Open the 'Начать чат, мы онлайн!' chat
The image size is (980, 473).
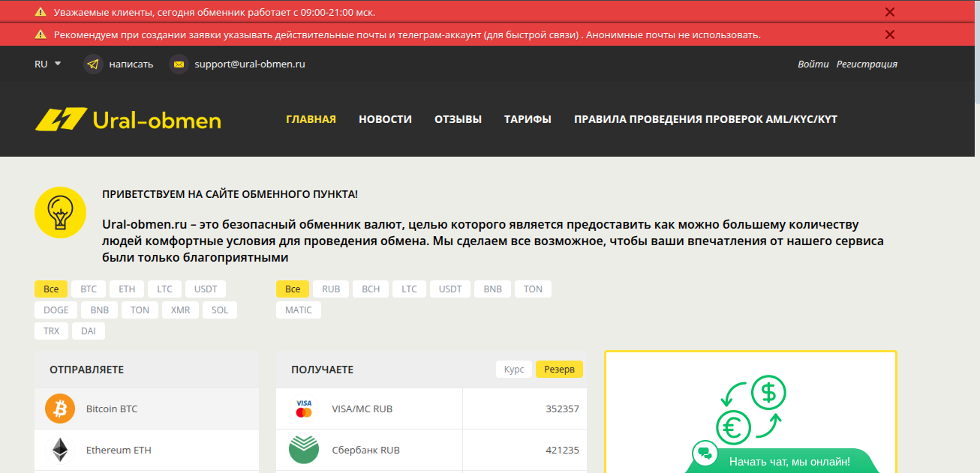(789, 462)
